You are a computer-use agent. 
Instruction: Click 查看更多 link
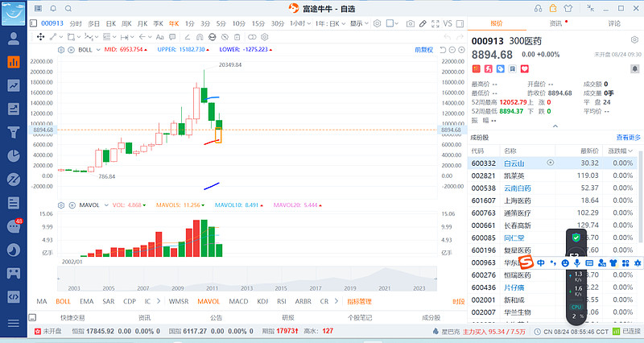click(x=629, y=137)
